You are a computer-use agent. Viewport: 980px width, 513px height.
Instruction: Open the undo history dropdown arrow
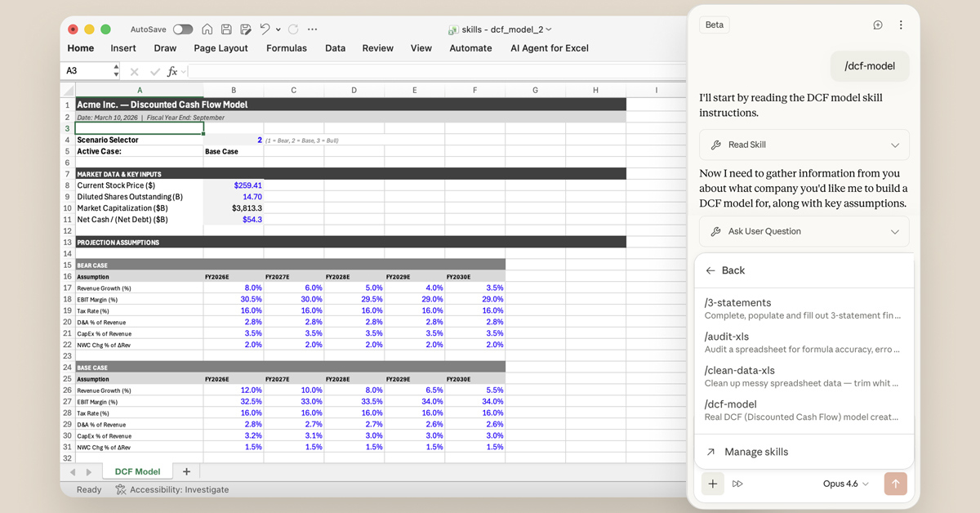[x=278, y=29]
